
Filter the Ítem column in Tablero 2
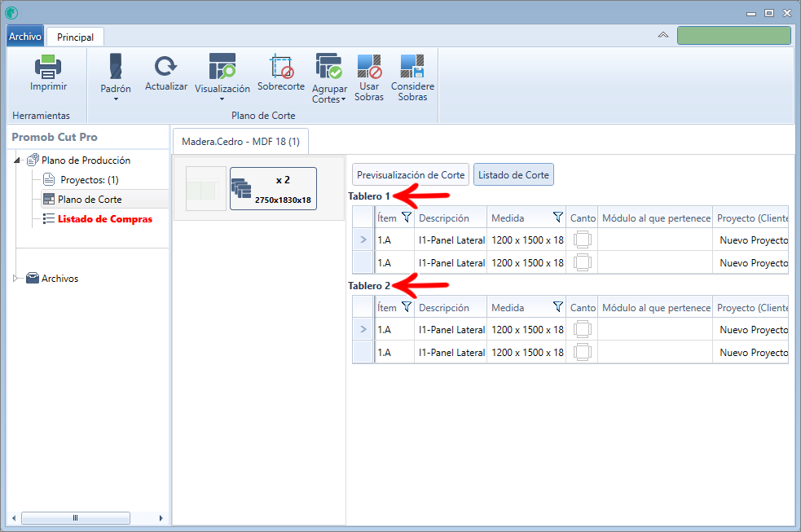pyautogui.click(x=406, y=306)
